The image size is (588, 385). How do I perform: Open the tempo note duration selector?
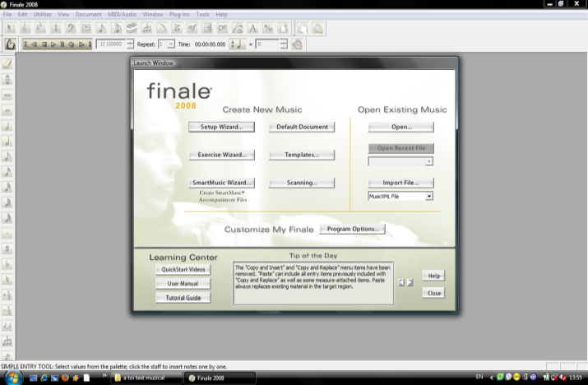pos(237,44)
